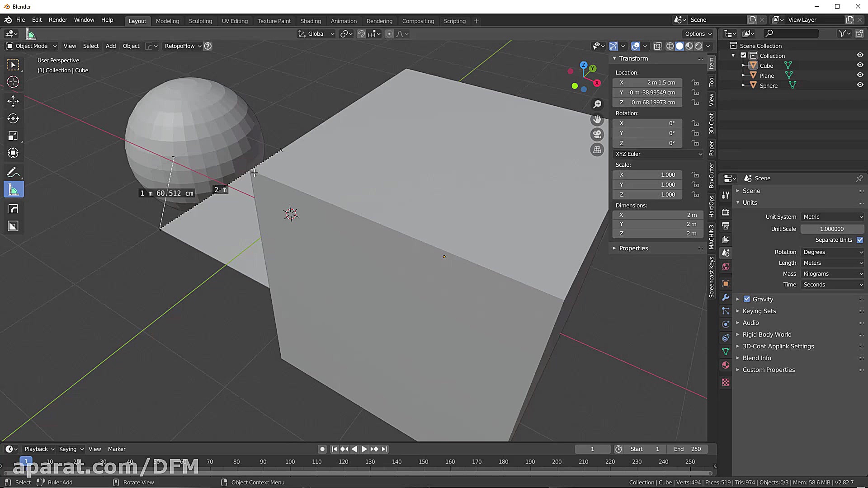The image size is (868, 488).
Task: Select the Cursor tool
Action: (13, 82)
